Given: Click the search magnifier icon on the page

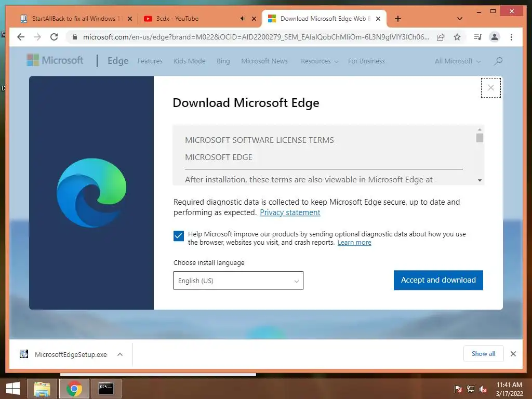Looking at the screenshot, I should pyautogui.click(x=498, y=61).
